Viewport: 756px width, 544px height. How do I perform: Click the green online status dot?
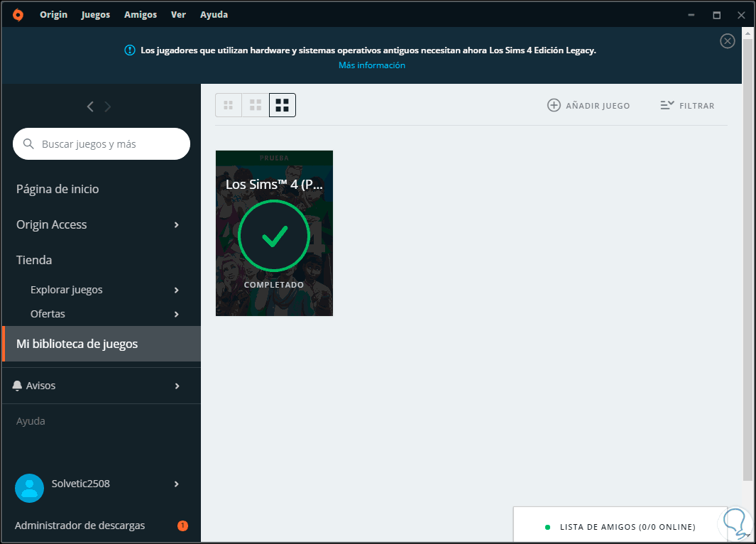[547, 527]
